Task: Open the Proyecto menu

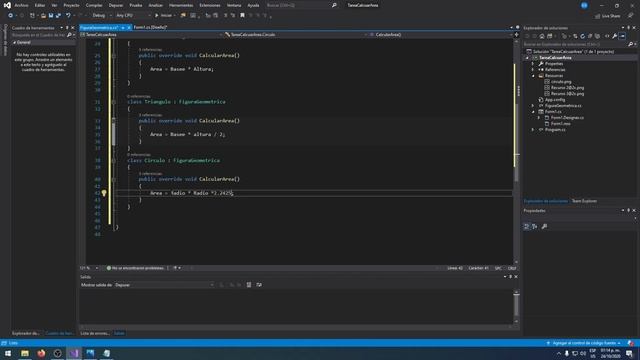Action: pos(71,5)
